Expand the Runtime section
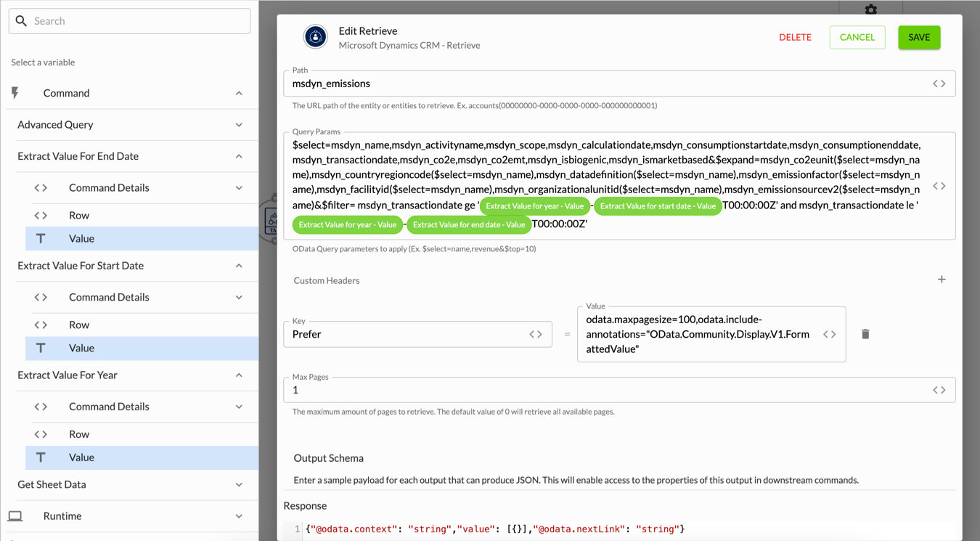The width and height of the screenshot is (980, 541). tap(239, 516)
